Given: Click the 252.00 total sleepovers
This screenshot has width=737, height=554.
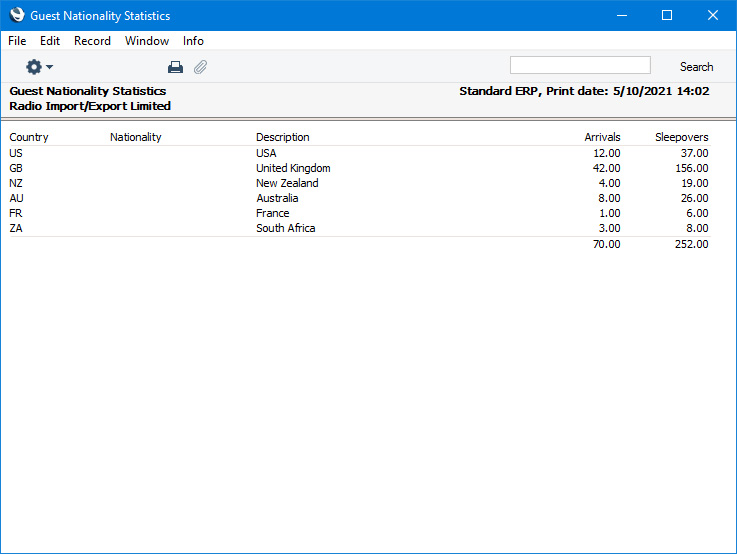Looking at the screenshot, I should (691, 244).
